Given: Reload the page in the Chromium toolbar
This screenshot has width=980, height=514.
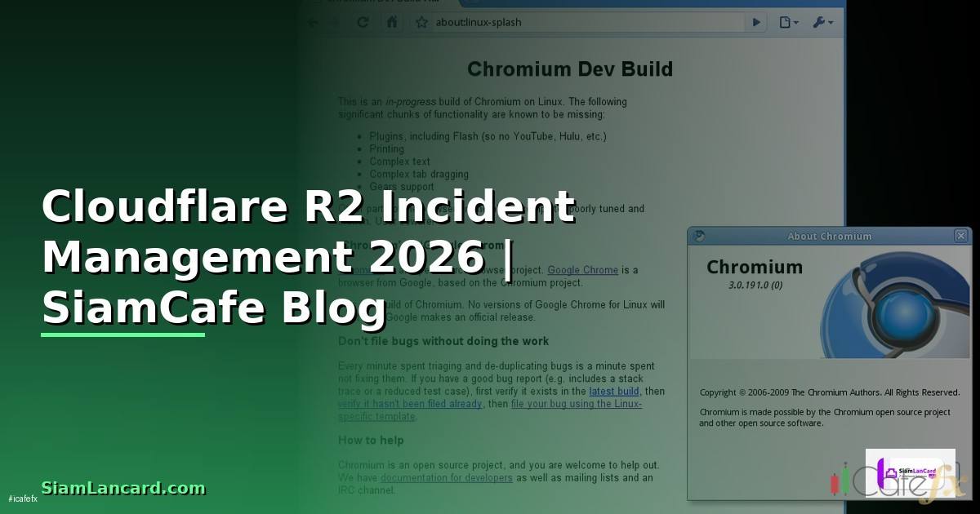Looking at the screenshot, I should [x=363, y=22].
